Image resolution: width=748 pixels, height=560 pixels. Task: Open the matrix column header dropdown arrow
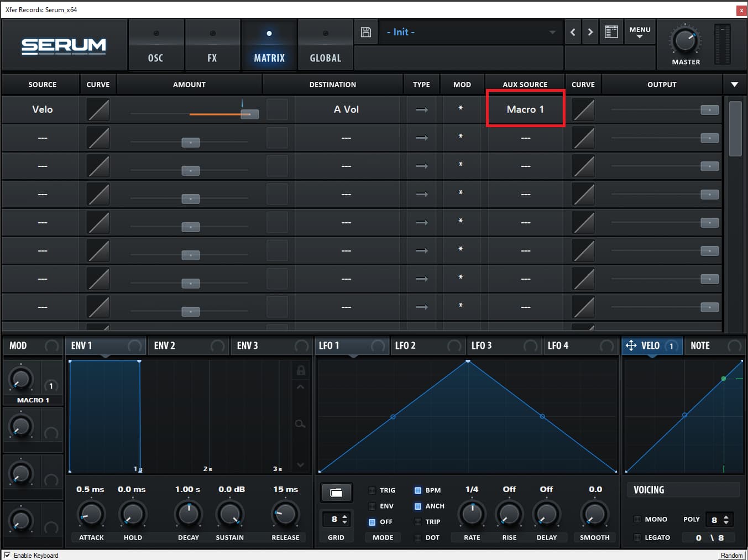pos(734,85)
